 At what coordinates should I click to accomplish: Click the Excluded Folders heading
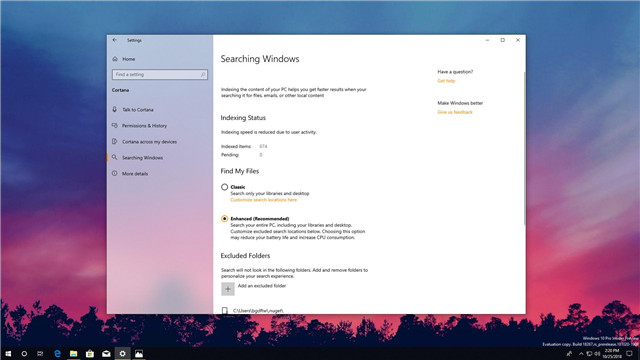coord(245,256)
